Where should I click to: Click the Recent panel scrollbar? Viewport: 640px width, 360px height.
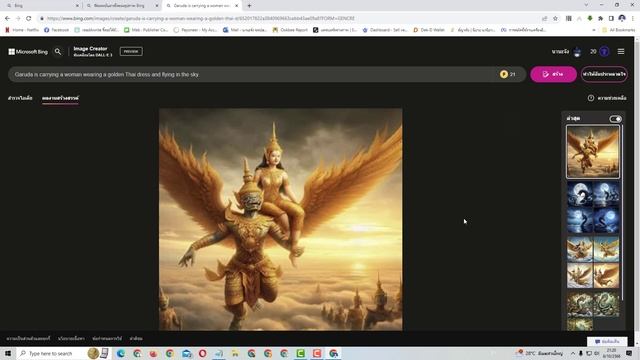pos(622,212)
